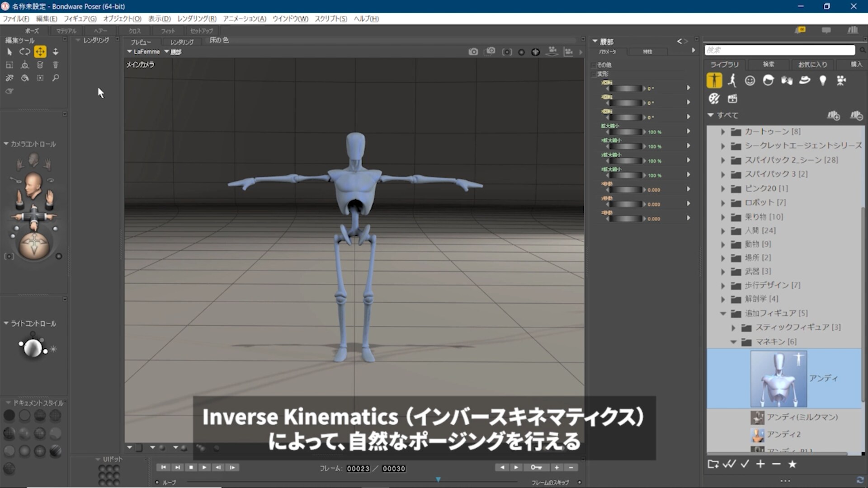Open the アニメーション(A) menu
The height and width of the screenshot is (488, 868).
click(245, 19)
